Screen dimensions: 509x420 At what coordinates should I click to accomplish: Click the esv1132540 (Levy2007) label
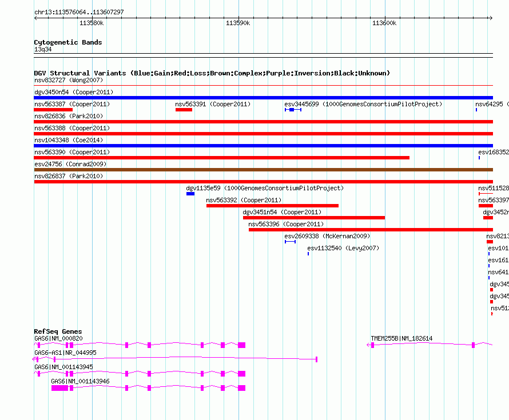(343, 248)
